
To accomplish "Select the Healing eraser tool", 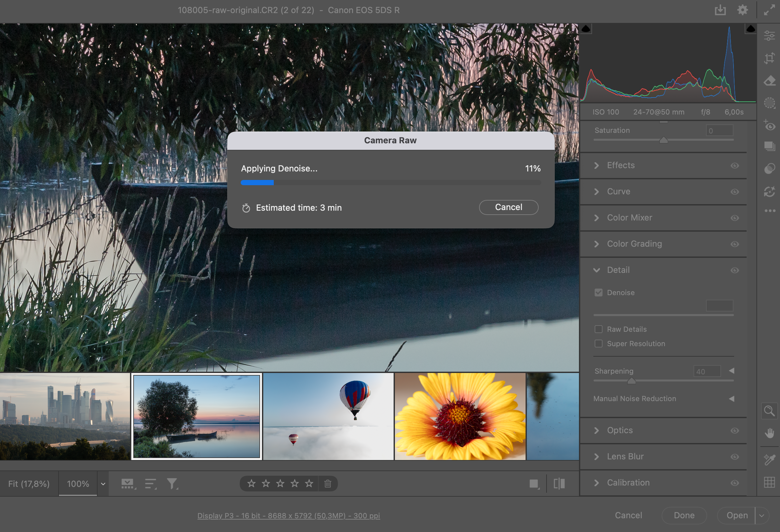I will [769, 81].
